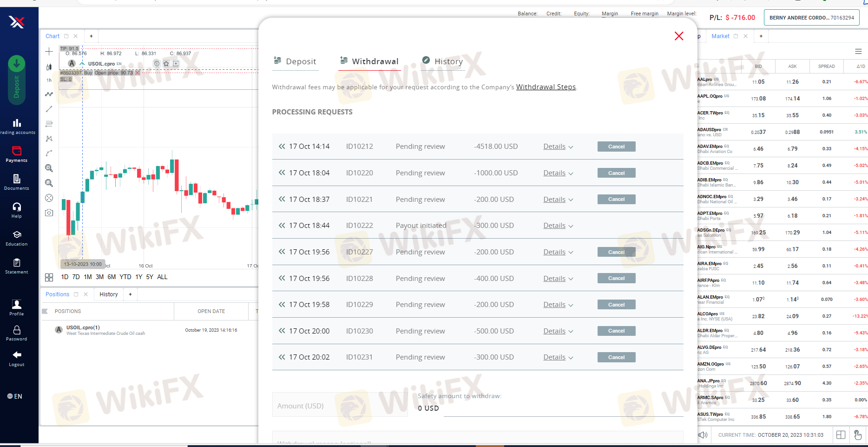Screen dimensions: 868x447
Task: Open candlestick chart type icon
Action: (x=49, y=67)
